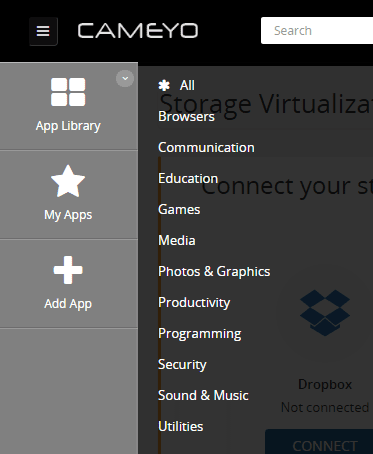
Task: Click the Add App plus icon
Action: [x=68, y=270]
